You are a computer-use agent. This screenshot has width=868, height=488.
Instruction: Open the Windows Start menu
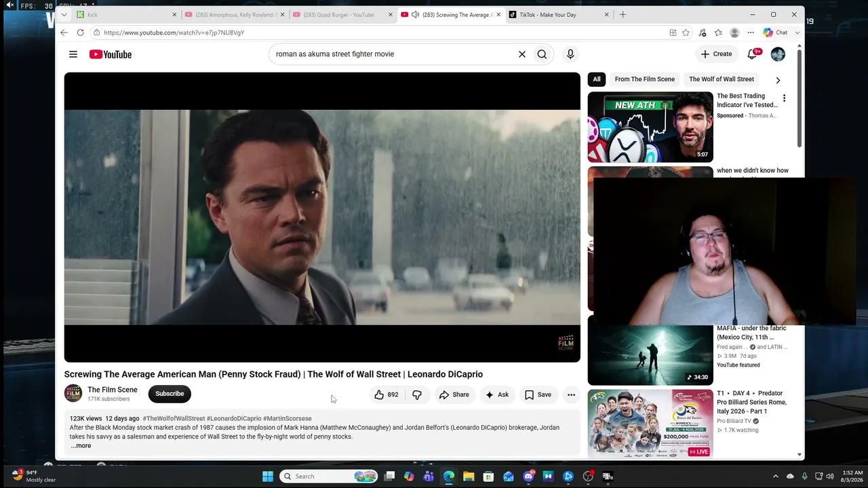268,476
